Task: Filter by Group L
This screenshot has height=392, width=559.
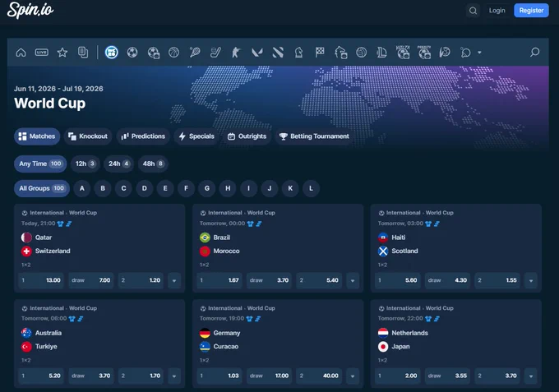Action: click(x=311, y=188)
